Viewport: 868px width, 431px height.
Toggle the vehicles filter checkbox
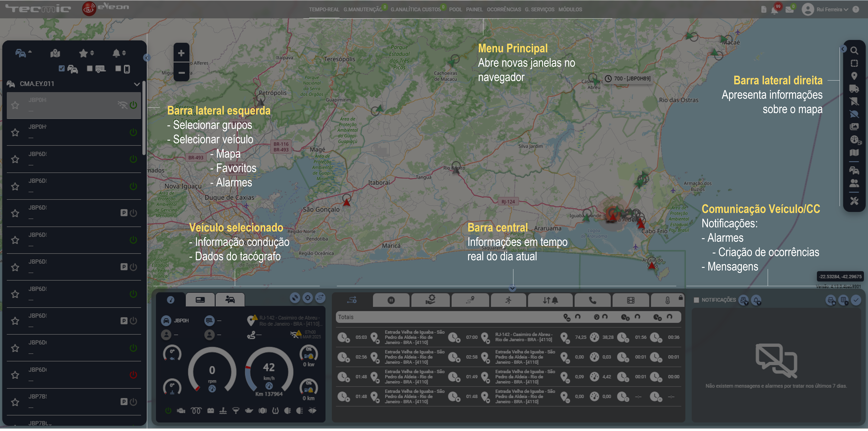[61, 68]
